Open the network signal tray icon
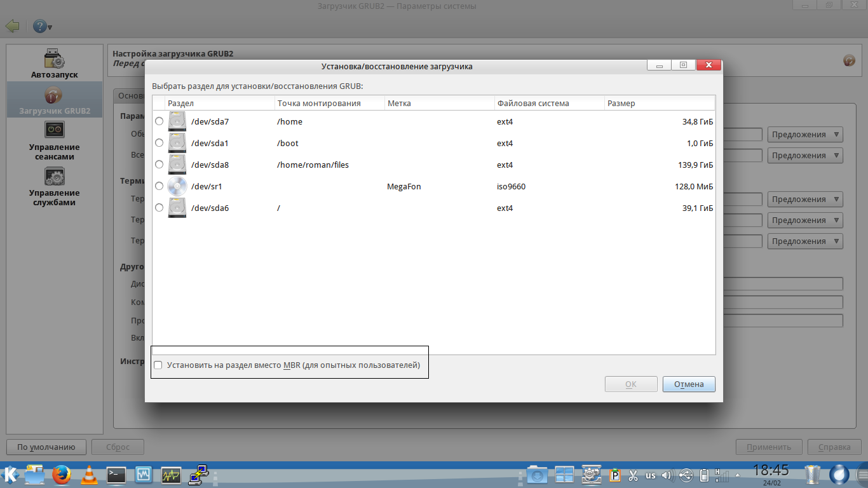This screenshot has width=868, height=488. [x=721, y=475]
